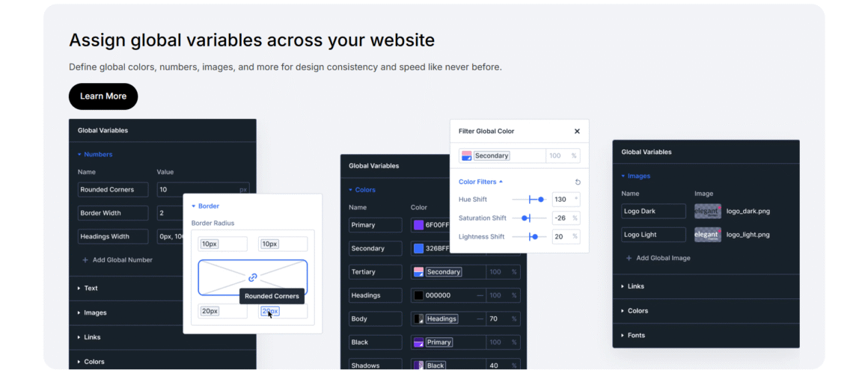
Task: Edit the Headings color name field
Action: pyautogui.click(x=376, y=296)
